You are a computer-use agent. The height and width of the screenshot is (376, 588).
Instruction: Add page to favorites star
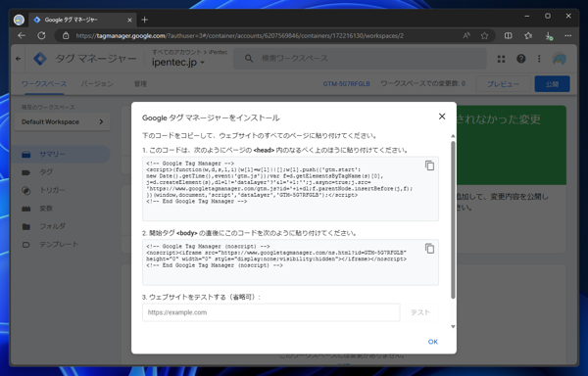click(x=484, y=35)
